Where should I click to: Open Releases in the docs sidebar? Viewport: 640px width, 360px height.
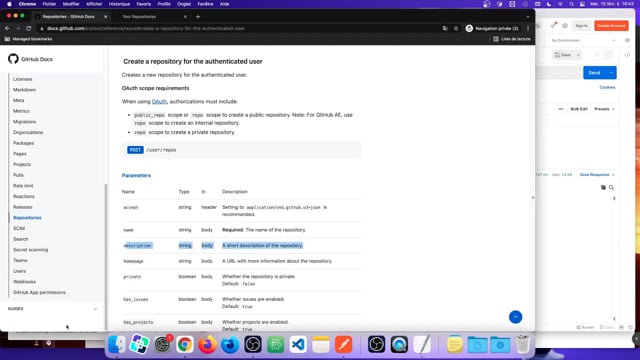coord(22,207)
